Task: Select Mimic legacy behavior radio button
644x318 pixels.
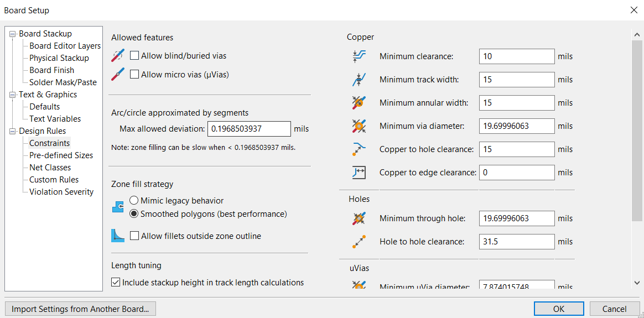Action: tap(134, 201)
